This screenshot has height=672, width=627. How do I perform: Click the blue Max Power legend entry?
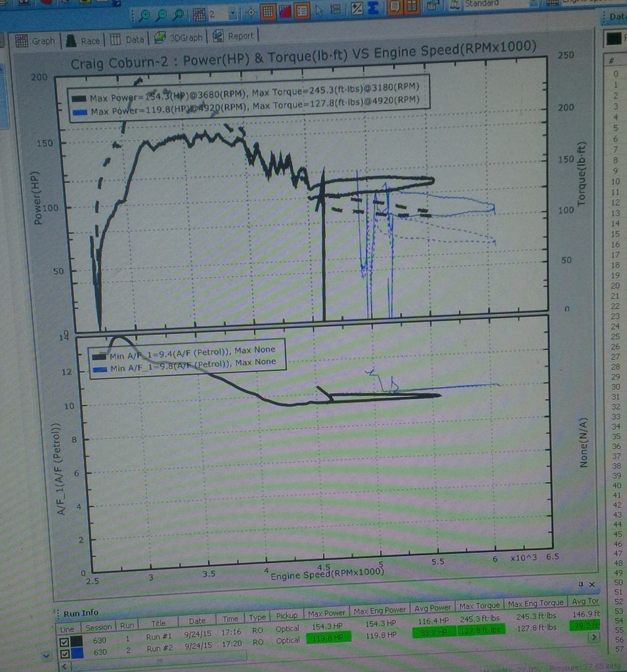246,107
